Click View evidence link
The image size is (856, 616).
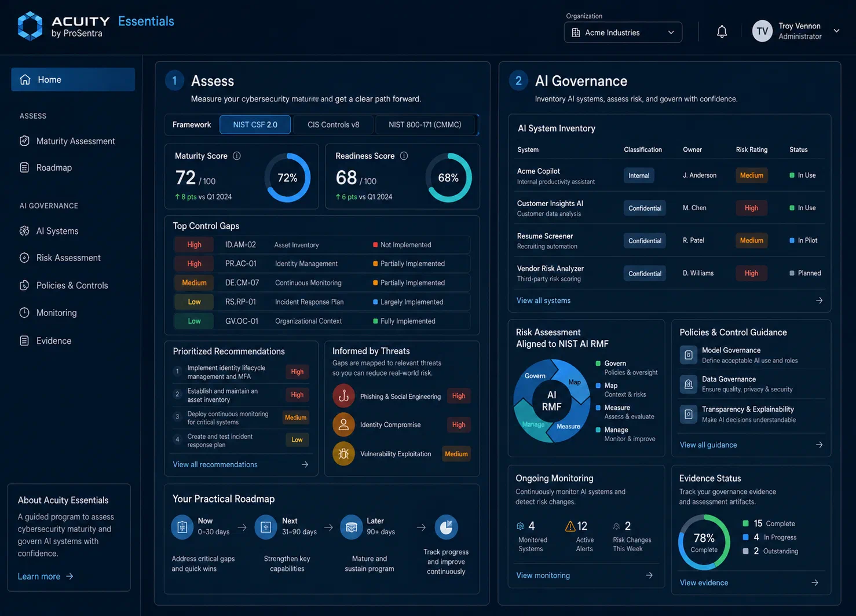[704, 583]
